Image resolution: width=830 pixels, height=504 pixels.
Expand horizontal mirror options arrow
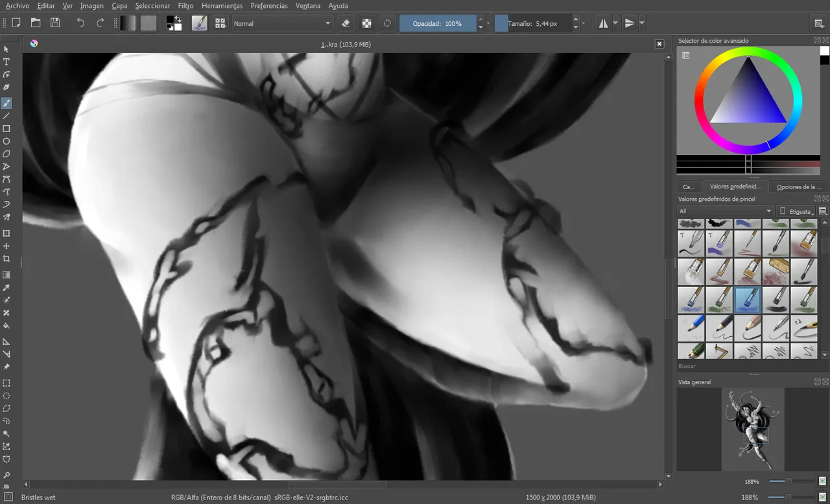pos(615,23)
